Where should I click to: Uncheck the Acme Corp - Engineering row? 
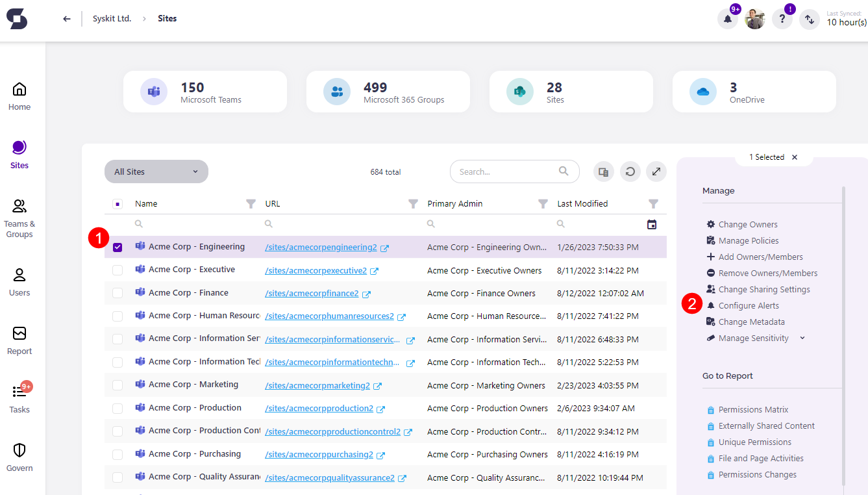click(118, 246)
